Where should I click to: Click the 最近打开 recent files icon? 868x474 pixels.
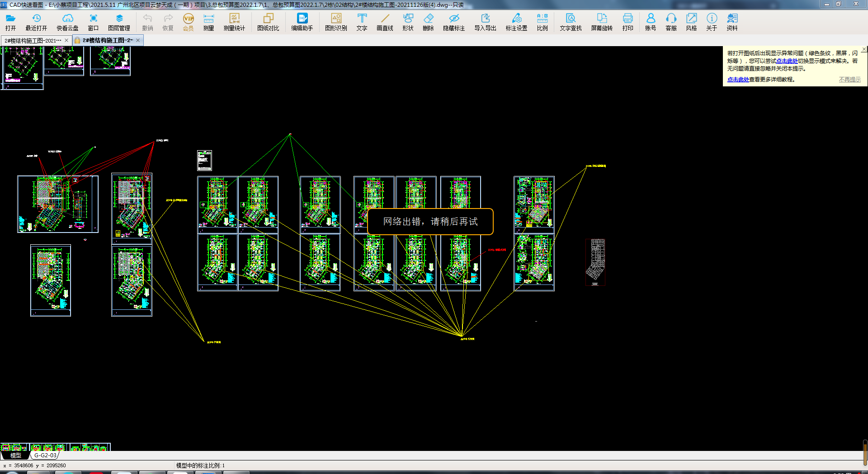[x=36, y=22]
